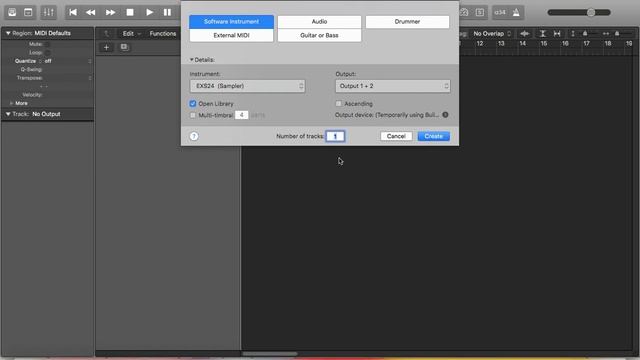The image size is (640, 360).
Task: Select the Guitar or Bass track type
Action: coord(319,36)
